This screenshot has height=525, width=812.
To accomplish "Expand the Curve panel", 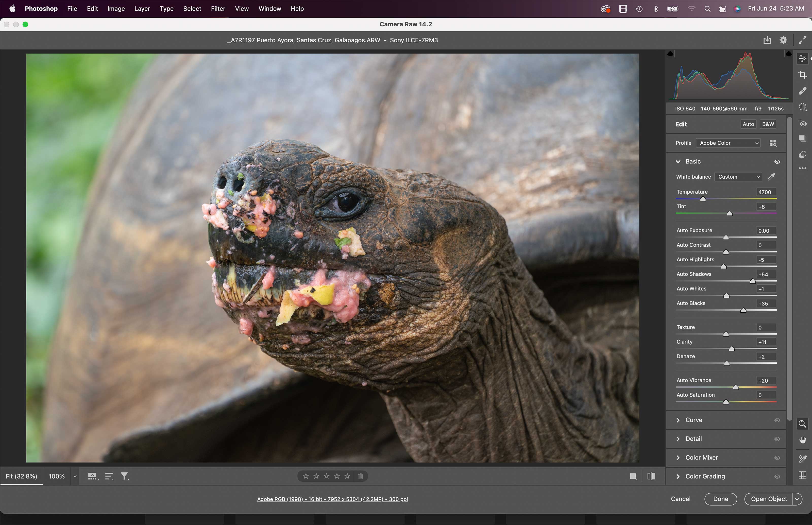I will [x=678, y=420].
